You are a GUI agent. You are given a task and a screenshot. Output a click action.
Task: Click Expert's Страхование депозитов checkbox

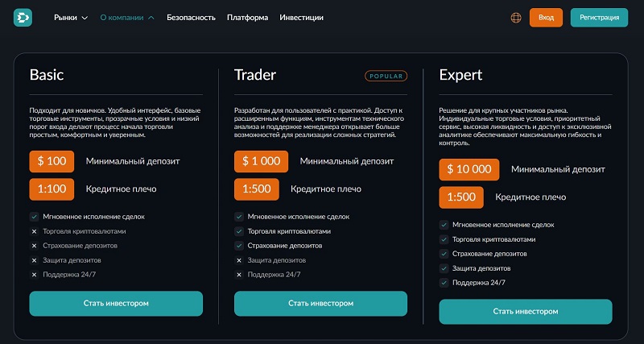coord(444,254)
